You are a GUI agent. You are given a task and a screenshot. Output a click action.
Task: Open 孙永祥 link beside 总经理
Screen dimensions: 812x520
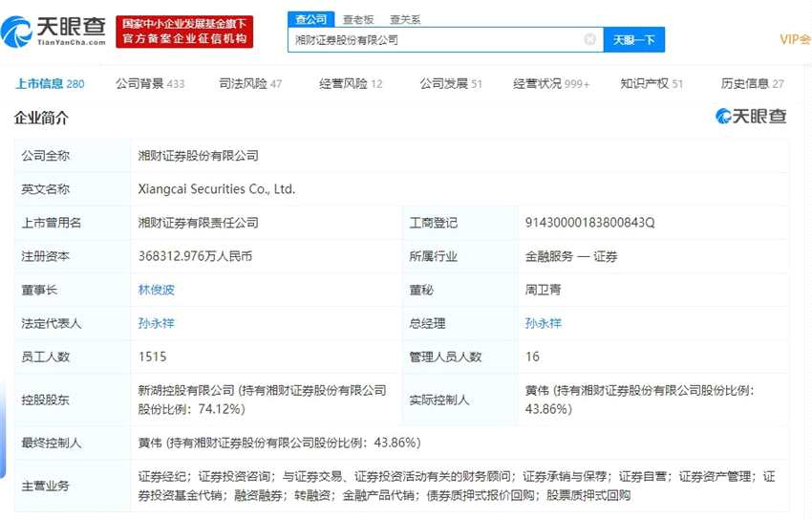(544, 323)
